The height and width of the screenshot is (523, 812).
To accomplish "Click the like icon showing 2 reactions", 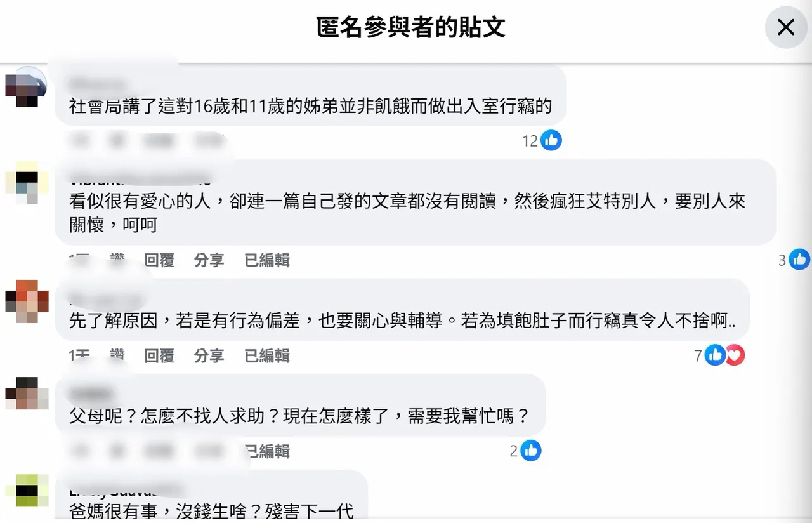I will click(x=531, y=451).
